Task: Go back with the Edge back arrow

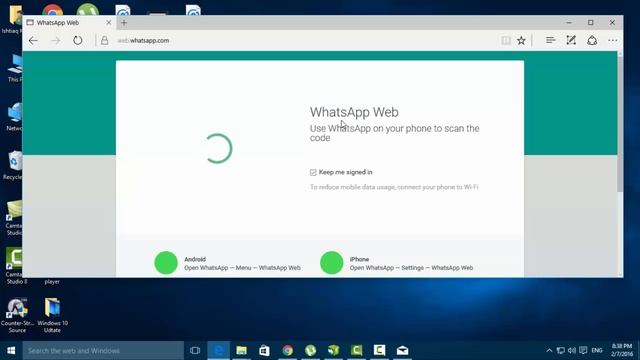Action: tap(33, 40)
